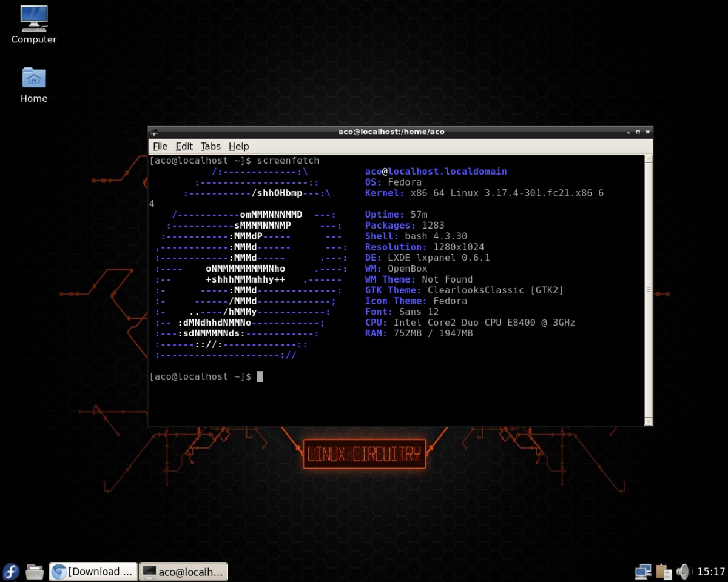Open the clipboard manager tray icon

point(663,571)
